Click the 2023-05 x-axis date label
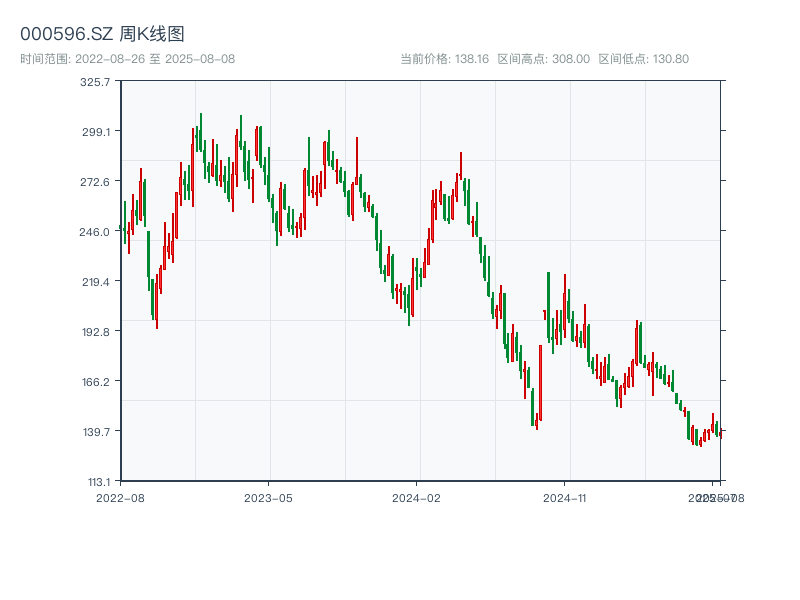Viewport: 800px width, 600px height. pos(268,497)
